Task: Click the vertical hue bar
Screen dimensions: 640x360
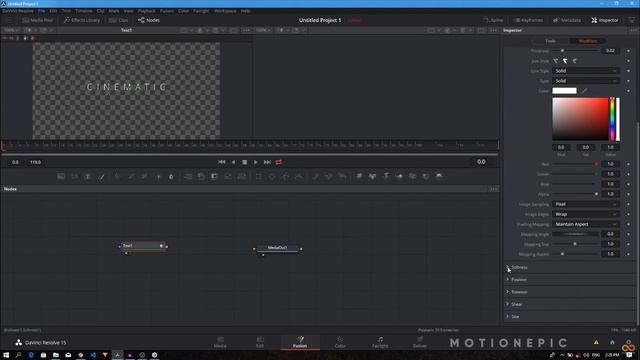Action: pyautogui.click(x=612, y=119)
